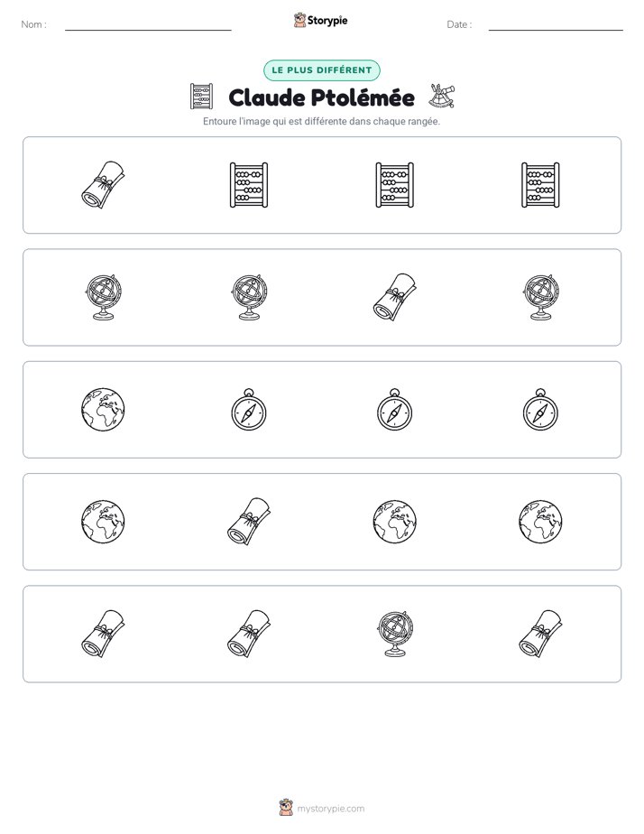The image size is (644, 834).
Task: Click the Nom name line field
Action: pyautogui.click(x=148, y=24)
